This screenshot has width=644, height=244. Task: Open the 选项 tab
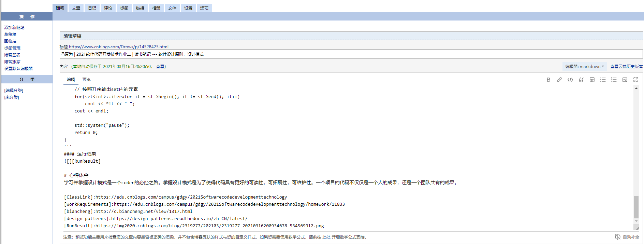point(204,8)
